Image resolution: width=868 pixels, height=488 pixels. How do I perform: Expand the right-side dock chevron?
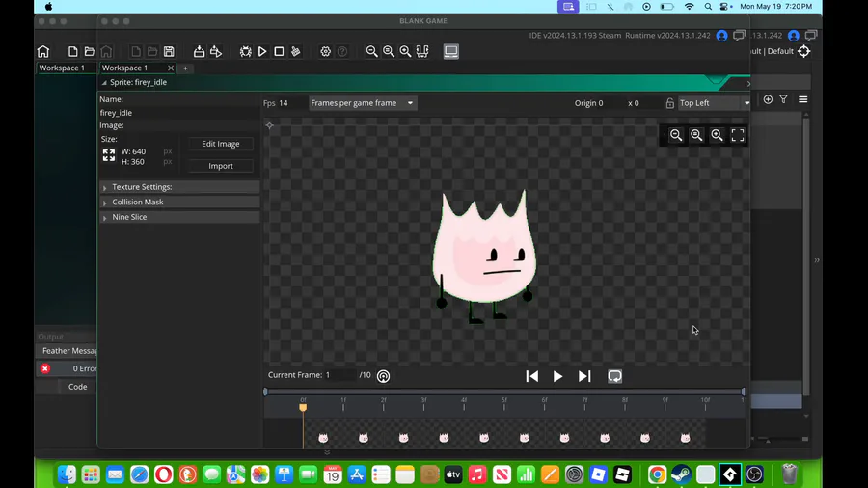pyautogui.click(x=817, y=260)
